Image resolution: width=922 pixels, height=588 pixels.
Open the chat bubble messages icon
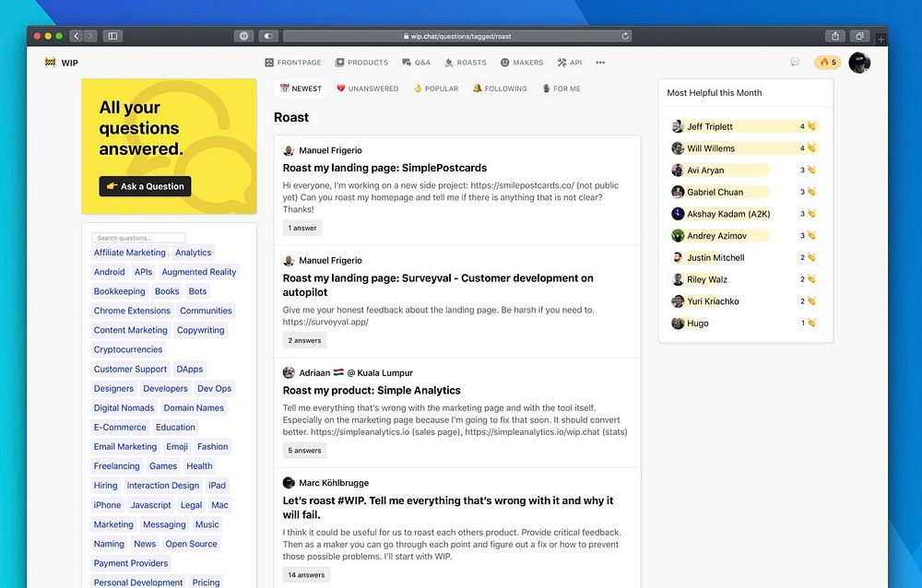tap(795, 62)
